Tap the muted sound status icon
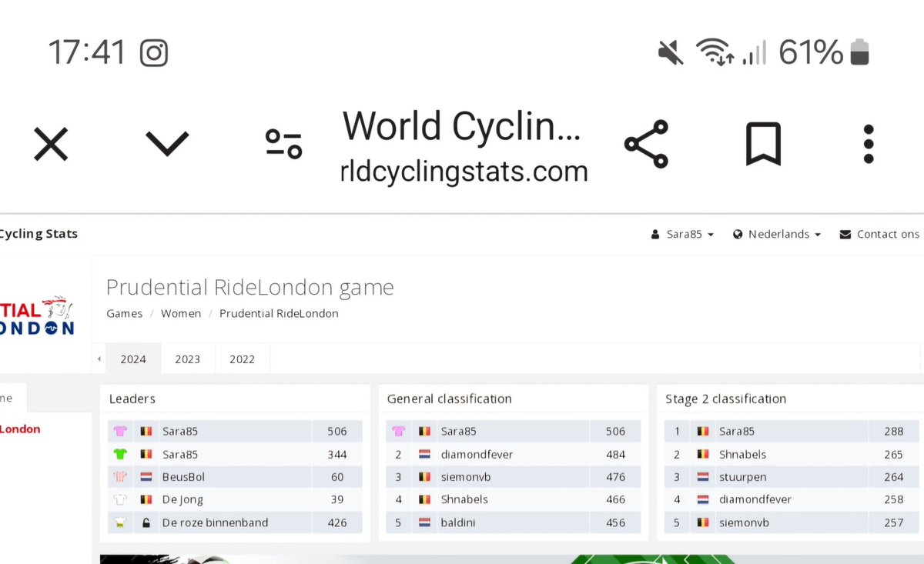924x564 pixels. coord(671,53)
